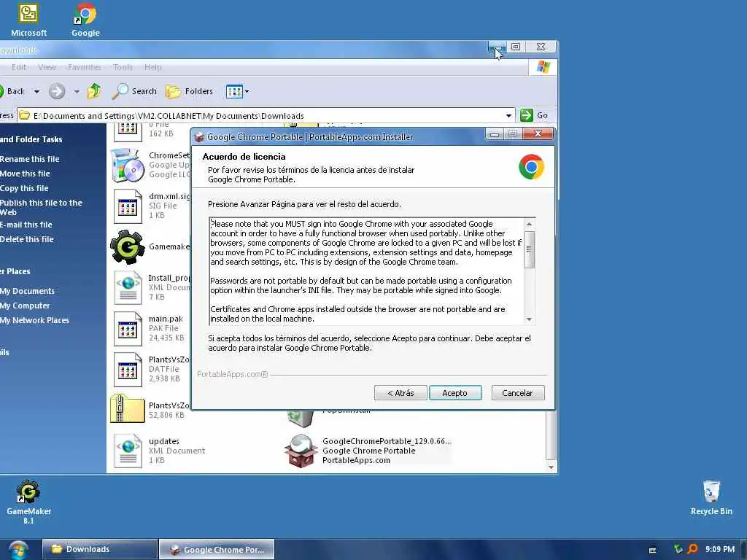The width and height of the screenshot is (747, 560).
Task: Click the Search toolbar button
Action: (134, 91)
